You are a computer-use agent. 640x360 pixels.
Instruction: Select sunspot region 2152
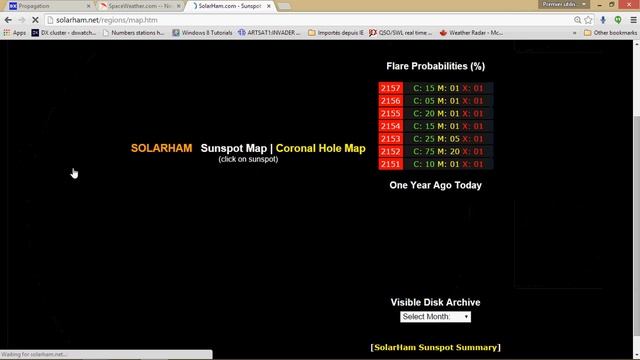(x=390, y=151)
